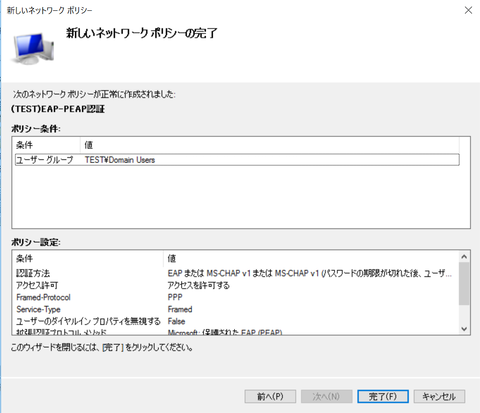Click scroll up arrow in policy settings list
The width and height of the screenshot is (480, 413).
(464, 257)
